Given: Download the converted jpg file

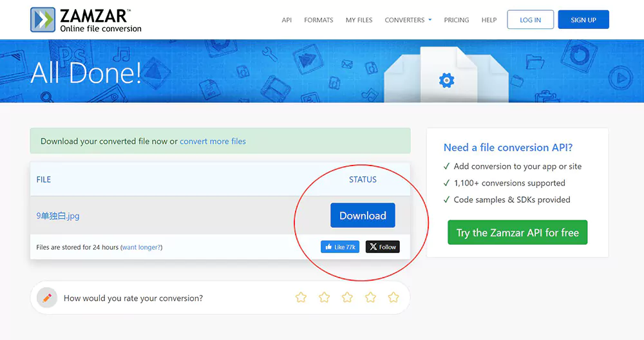Looking at the screenshot, I should pos(363,215).
